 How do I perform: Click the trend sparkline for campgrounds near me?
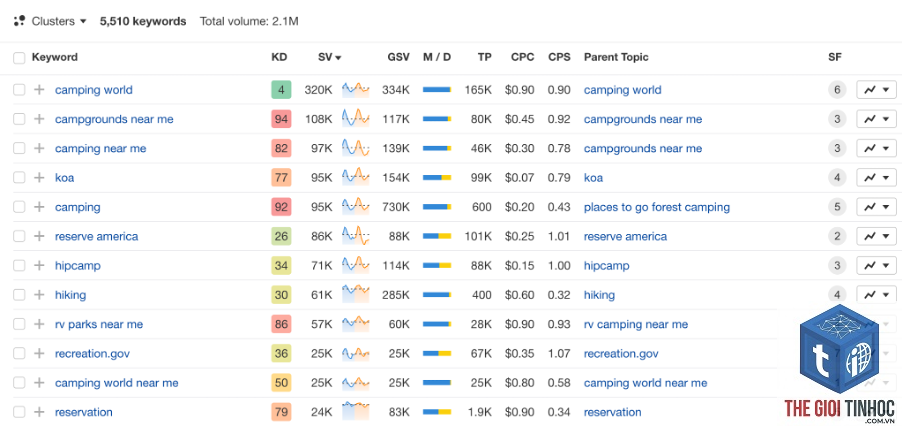(356, 118)
